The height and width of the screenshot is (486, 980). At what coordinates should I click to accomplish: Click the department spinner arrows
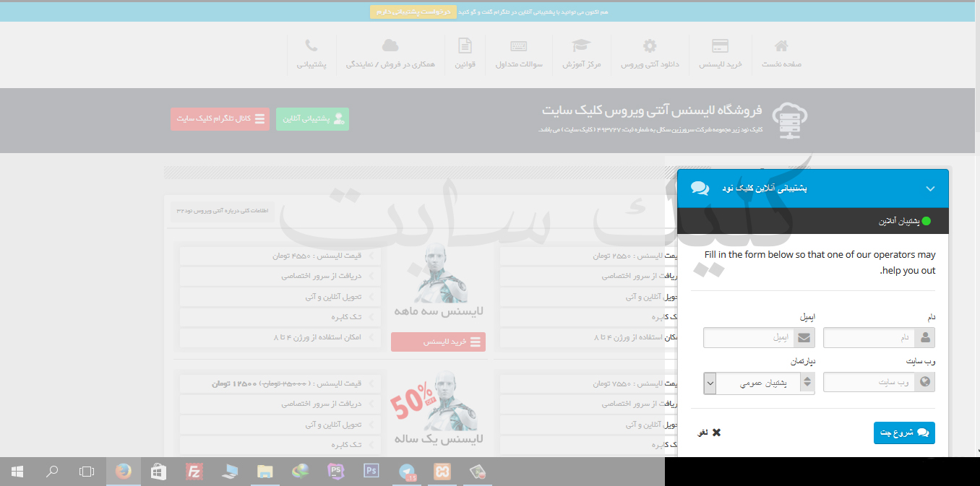[x=807, y=383]
